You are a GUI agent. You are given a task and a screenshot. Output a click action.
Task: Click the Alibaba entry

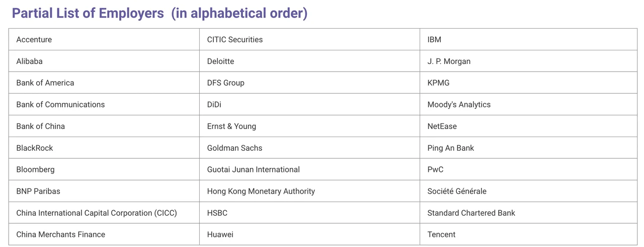point(30,61)
